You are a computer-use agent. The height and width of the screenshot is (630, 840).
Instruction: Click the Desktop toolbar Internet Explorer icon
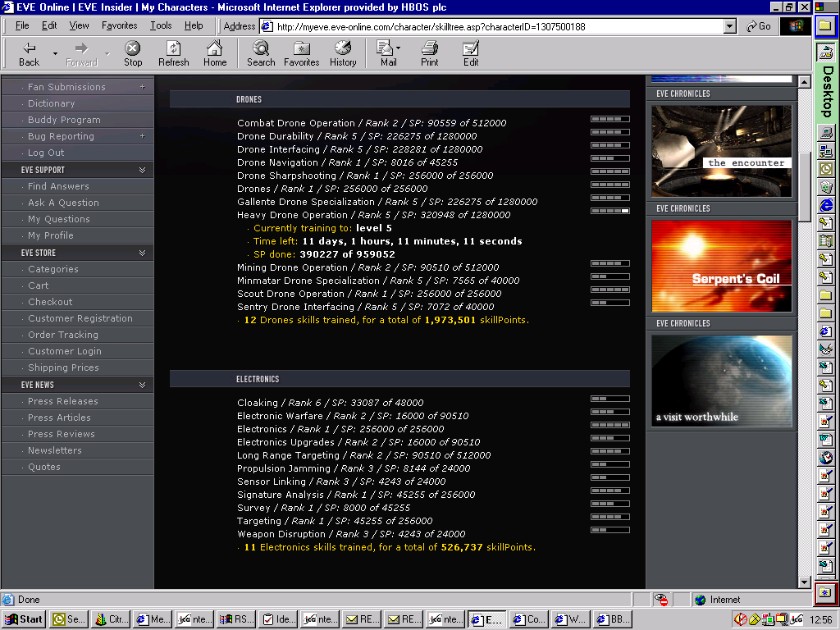[x=825, y=205]
